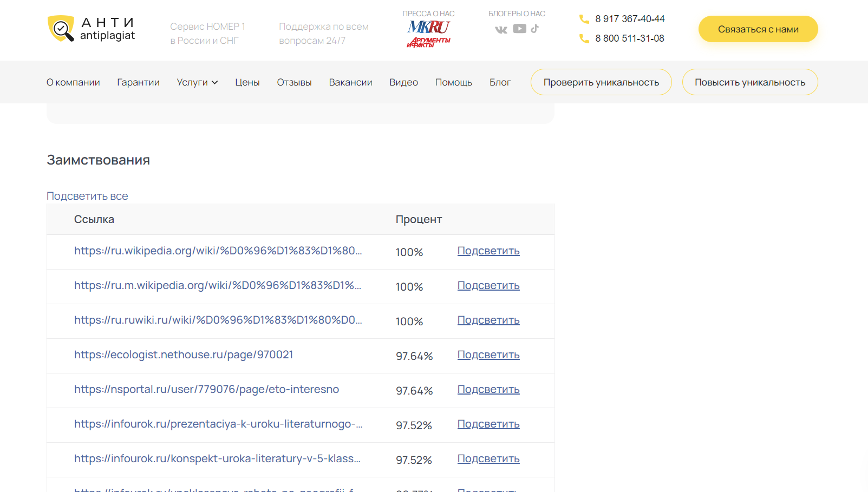Click the Проверить уникальность button
Image resolution: width=868 pixels, height=492 pixels.
coord(601,82)
